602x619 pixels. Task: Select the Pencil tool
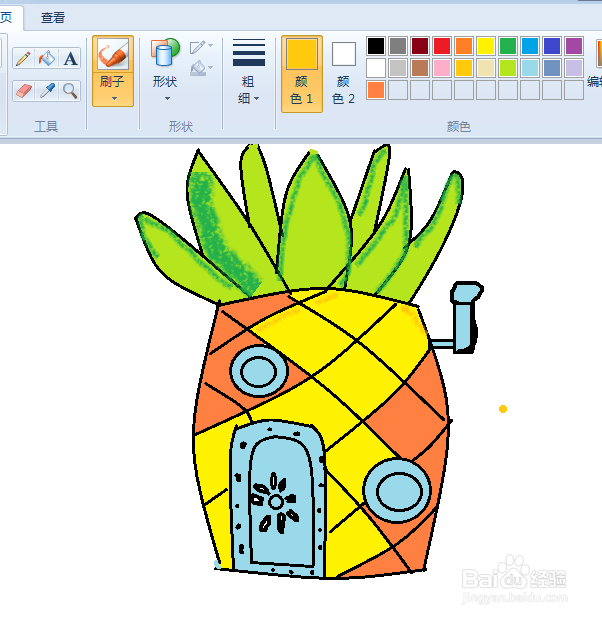click(x=23, y=59)
